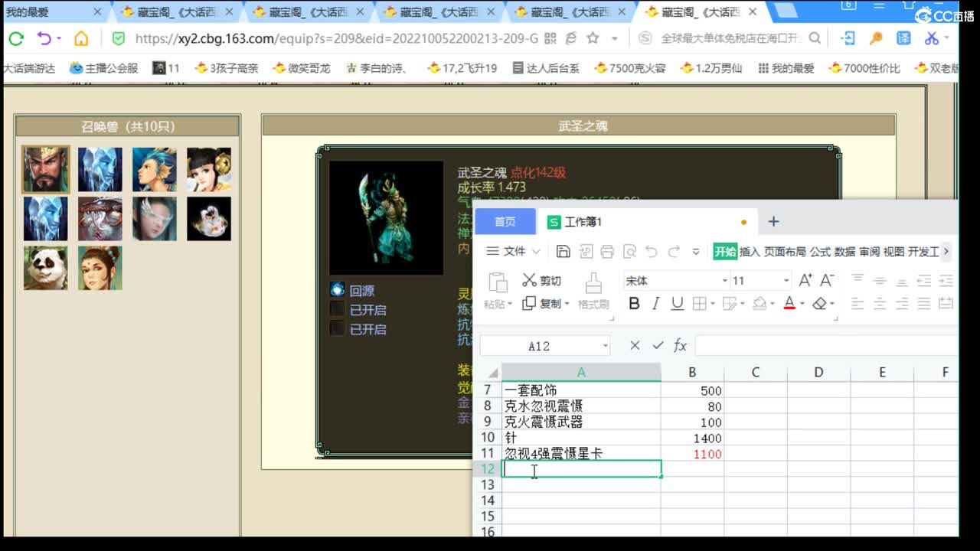Switch to the 数据 ribbon tab
This screenshot has height=551, width=980.
point(844,251)
